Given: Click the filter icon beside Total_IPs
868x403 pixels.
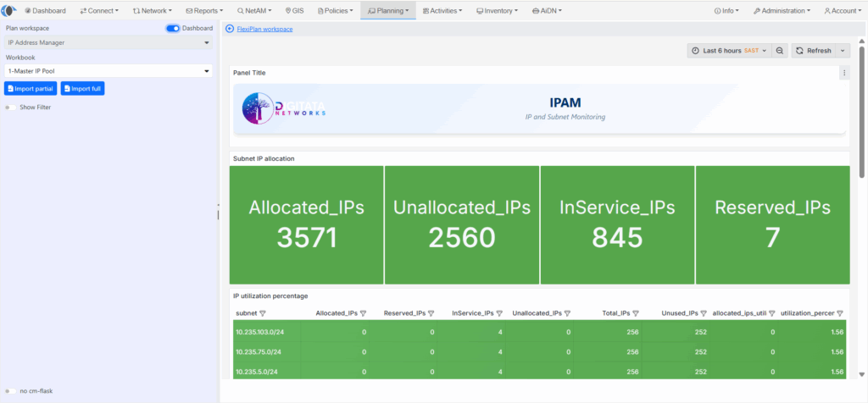Looking at the screenshot, I should coord(636,313).
